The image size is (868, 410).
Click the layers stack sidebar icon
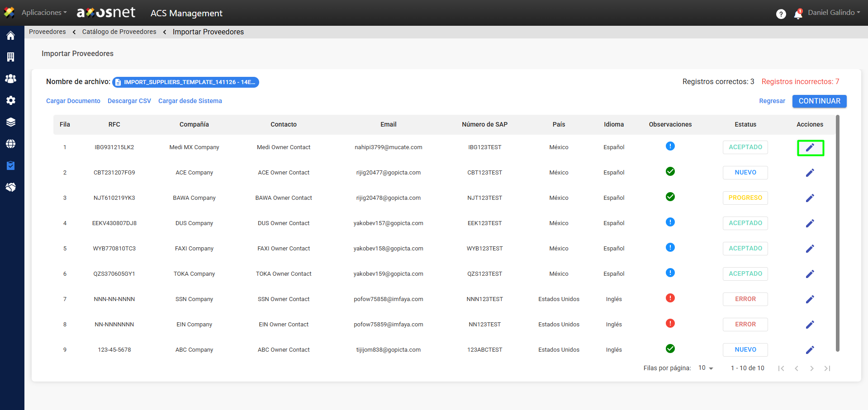11,122
